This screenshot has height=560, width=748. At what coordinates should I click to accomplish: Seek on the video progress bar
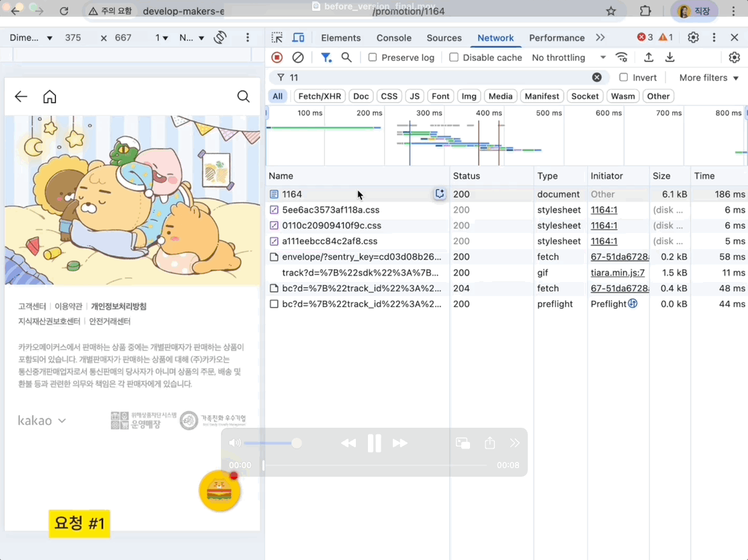pos(375,465)
